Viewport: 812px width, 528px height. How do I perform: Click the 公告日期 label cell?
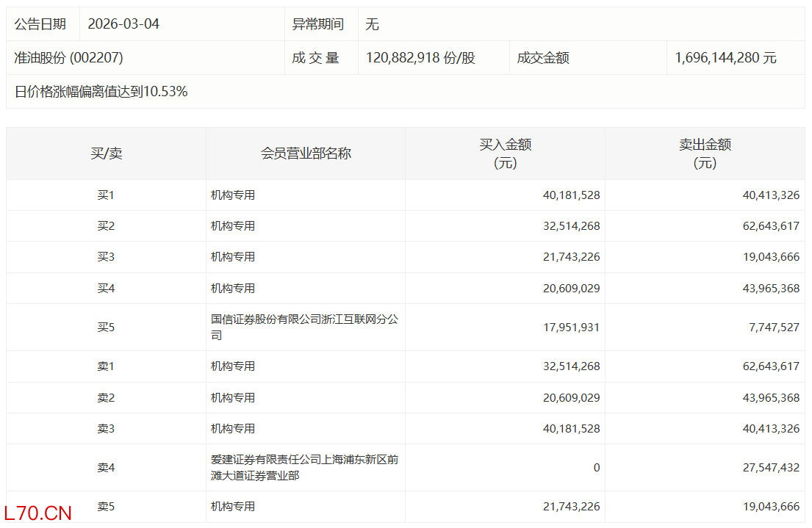pos(40,24)
